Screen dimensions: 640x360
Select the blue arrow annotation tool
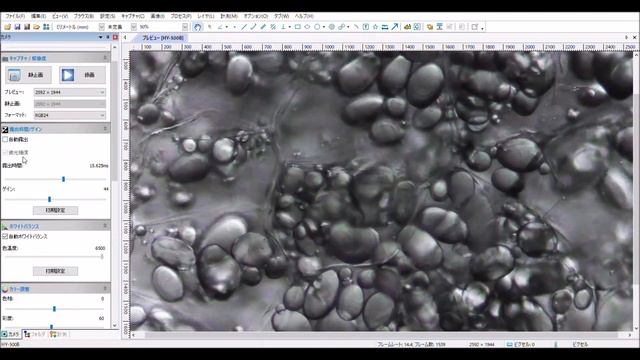pyautogui.click(x=395, y=27)
